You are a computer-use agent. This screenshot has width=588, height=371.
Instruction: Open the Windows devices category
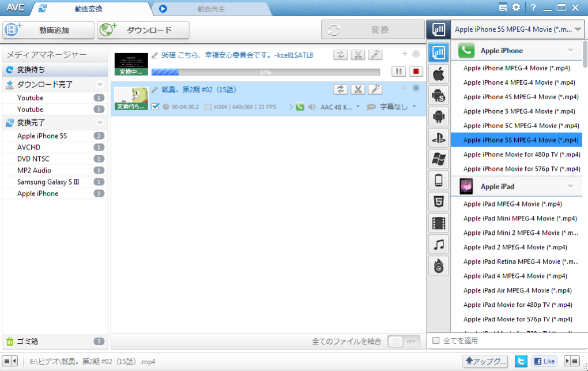point(438,159)
